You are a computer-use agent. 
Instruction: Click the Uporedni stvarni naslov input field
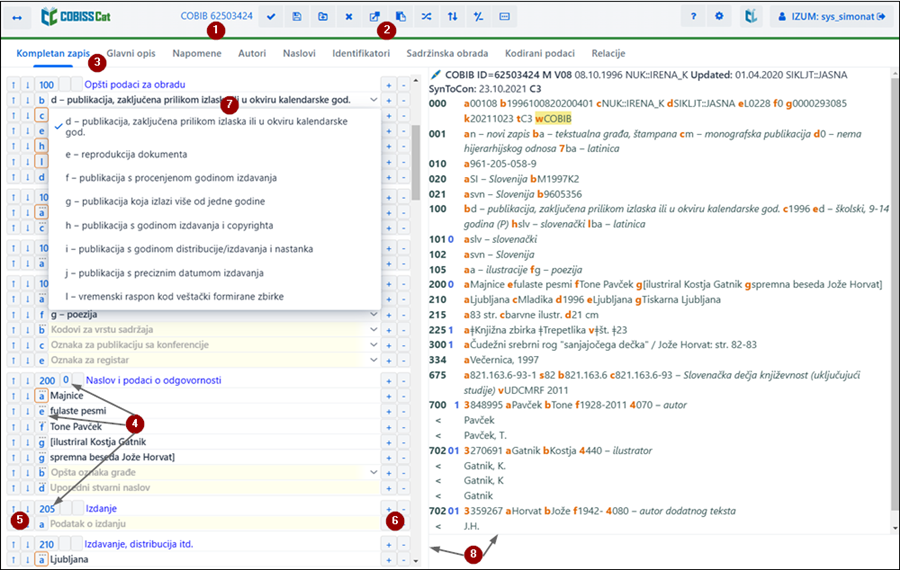pyautogui.click(x=214, y=488)
